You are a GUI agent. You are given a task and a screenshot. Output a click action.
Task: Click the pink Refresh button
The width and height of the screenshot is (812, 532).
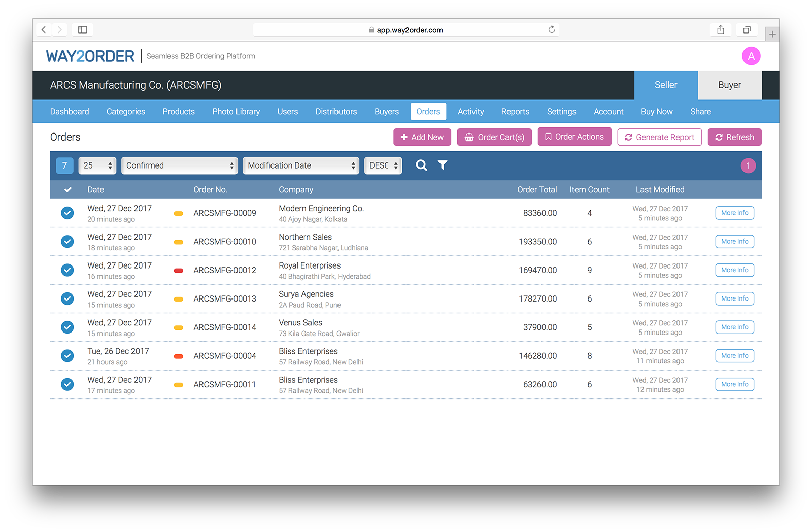[734, 137]
